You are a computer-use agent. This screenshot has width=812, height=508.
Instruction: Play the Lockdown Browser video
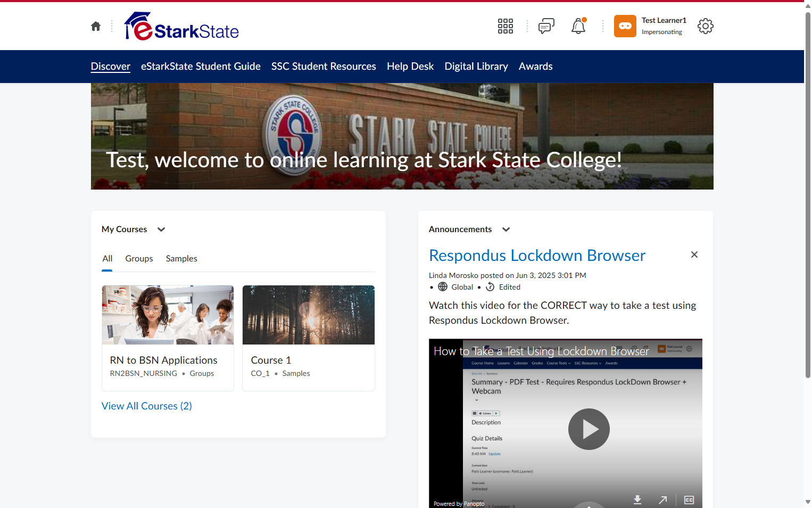pyautogui.click(x=589, y=429)
